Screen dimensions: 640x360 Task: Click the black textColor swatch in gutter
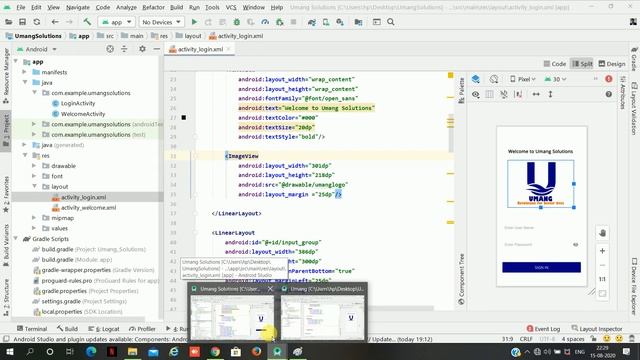[184, 118]
